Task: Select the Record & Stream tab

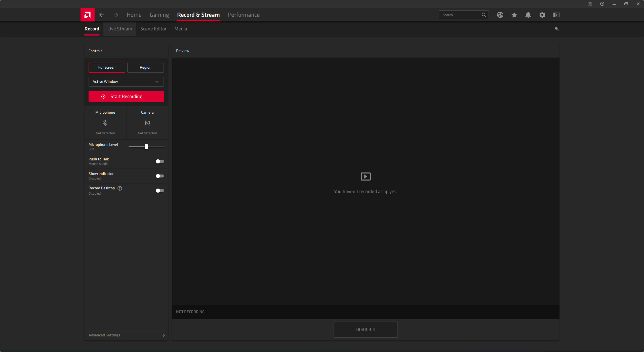Action: pos(198,15)
